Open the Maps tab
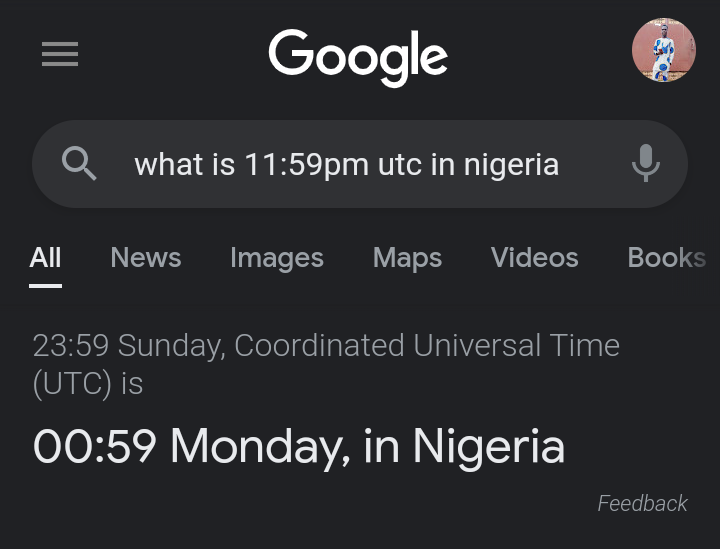 click(x=407, y=258)
